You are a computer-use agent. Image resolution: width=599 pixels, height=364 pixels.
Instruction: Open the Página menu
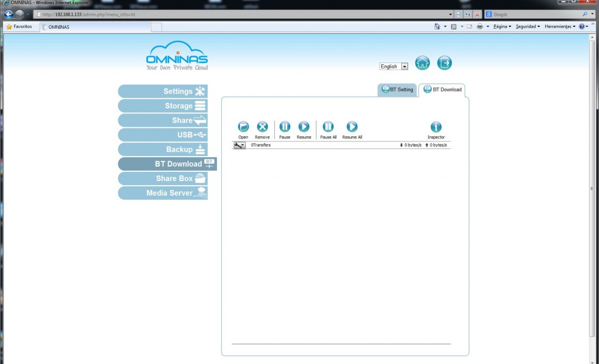(x=502, y=27)
